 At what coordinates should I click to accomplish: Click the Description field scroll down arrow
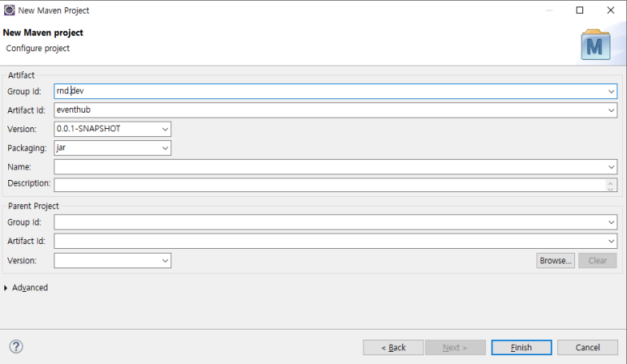(x=610, y=189)
